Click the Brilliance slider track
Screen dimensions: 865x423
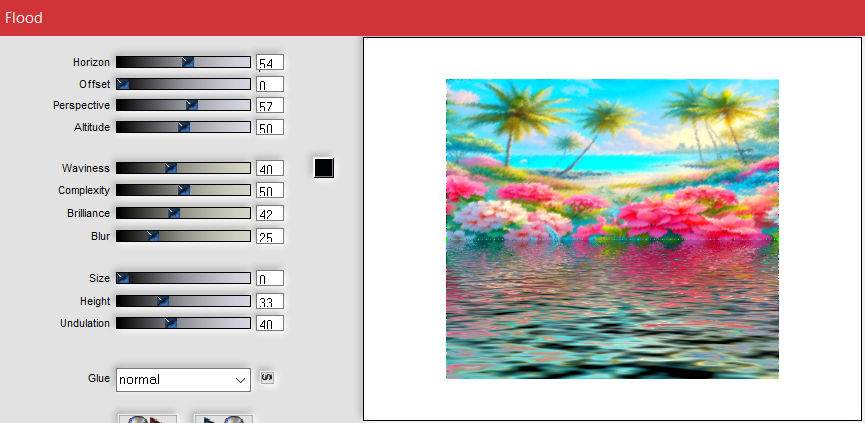(x=183, y=213)
